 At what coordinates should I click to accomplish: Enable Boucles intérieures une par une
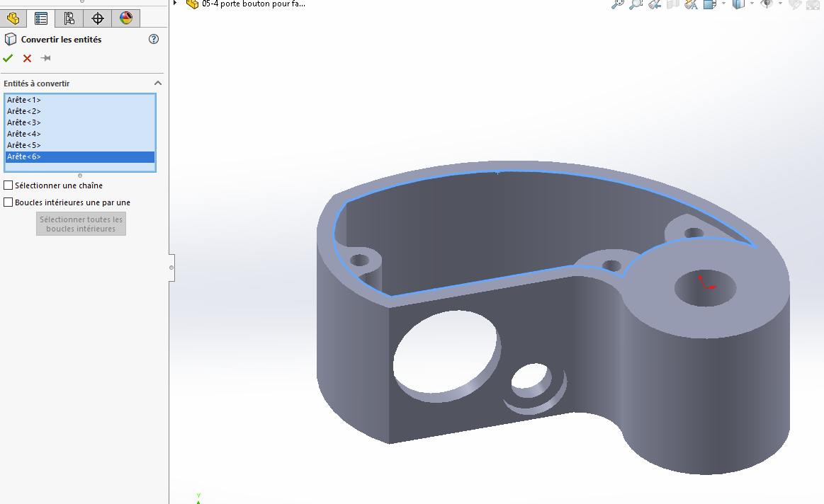point(9,202)
